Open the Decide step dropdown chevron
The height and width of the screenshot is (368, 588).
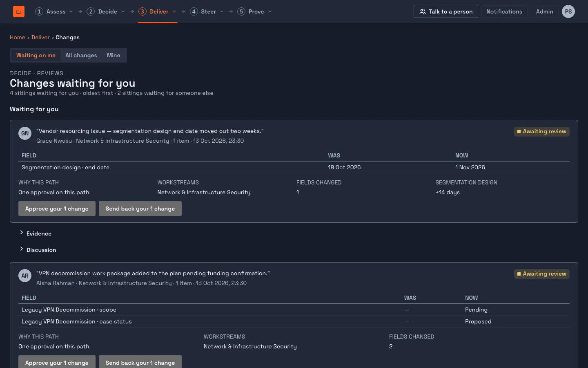pos(123,11)
